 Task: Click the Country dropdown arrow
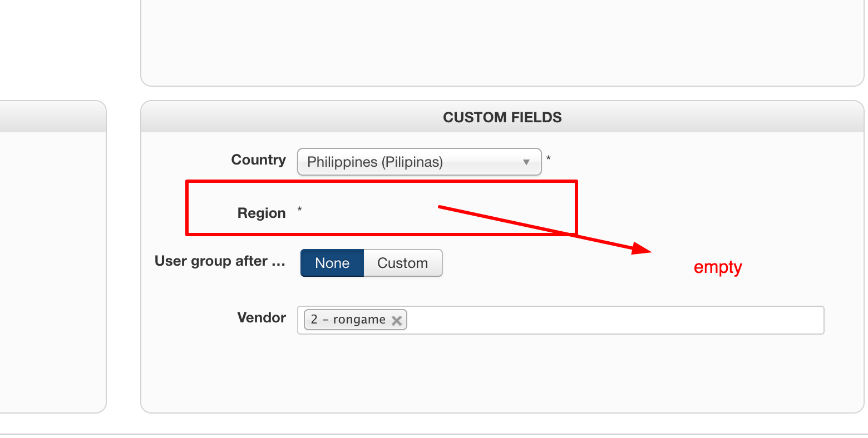pyautogui.click(x=526, y=162)
